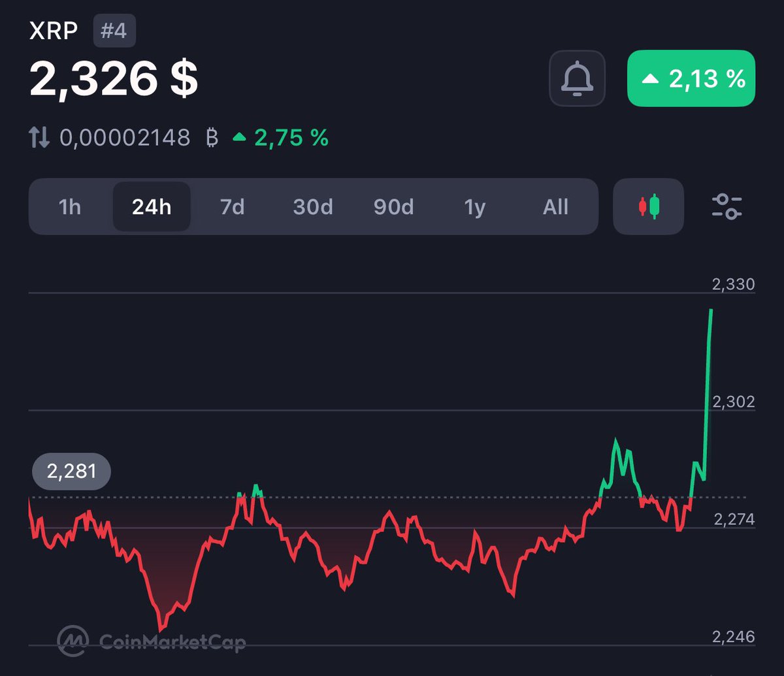
Task: Select the 7d timeframe tab
Action: [x=232, y=207]
